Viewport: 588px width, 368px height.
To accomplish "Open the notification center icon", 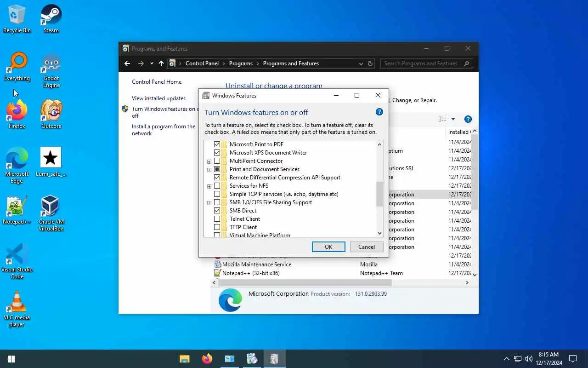I will 573,359.
